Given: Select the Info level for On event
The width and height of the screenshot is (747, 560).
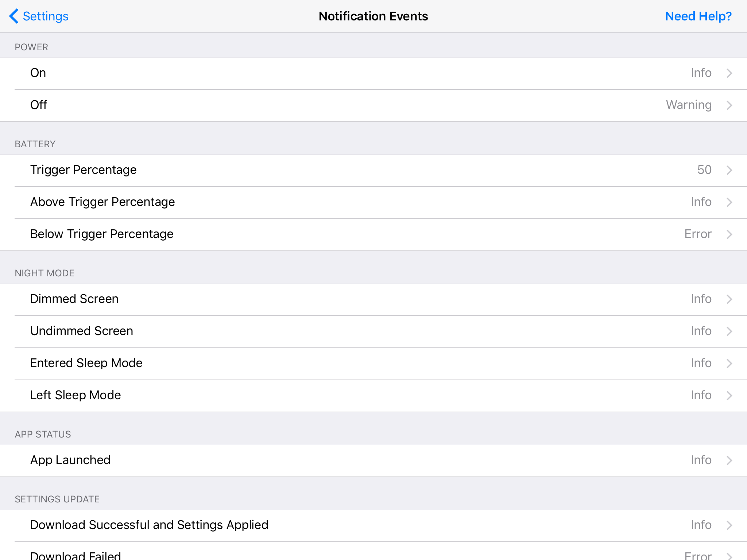Looking at the screenshot, I should [x=701, y=73].
